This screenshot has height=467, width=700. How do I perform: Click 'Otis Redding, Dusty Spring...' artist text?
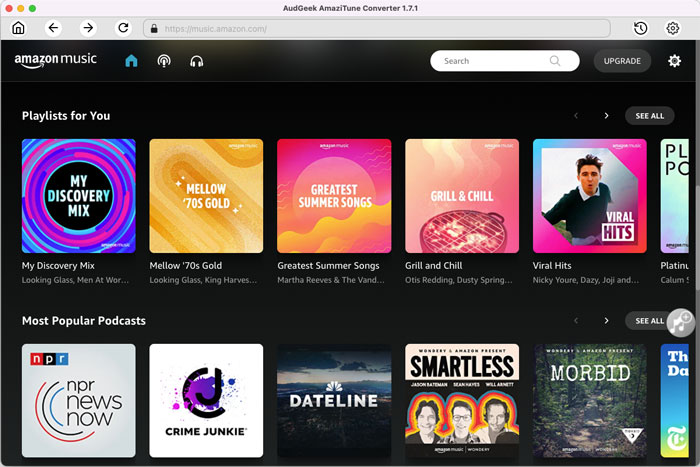tap(459, 280)
